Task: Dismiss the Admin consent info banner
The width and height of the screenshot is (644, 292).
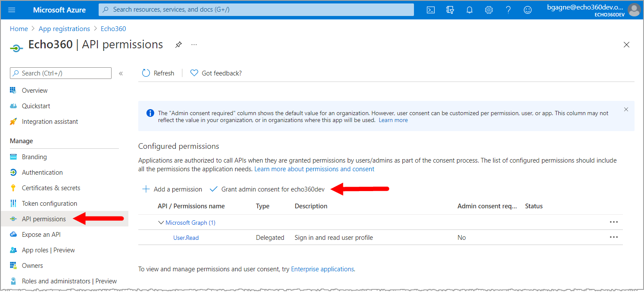Action: click(x=626, y=110)
